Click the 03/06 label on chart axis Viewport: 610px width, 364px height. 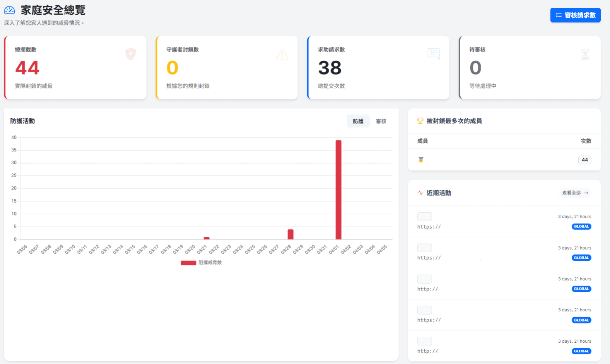[22, 250]
